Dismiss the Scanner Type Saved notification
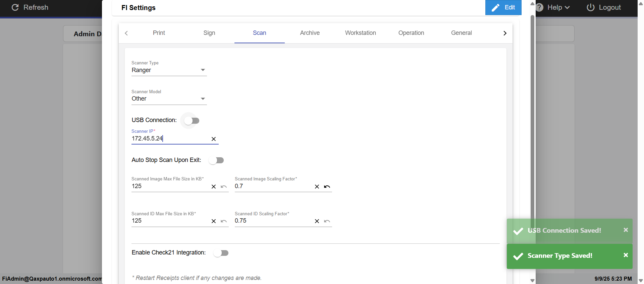 (x=626, y=255)
